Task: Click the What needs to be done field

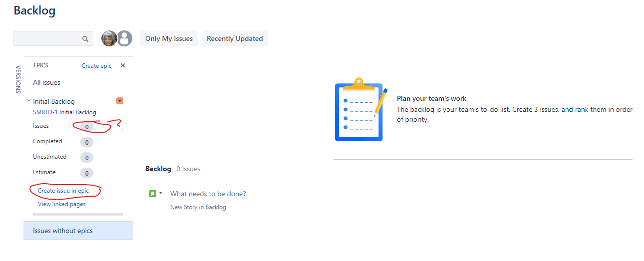Action: pyautogui.click(x=208, y=194)
